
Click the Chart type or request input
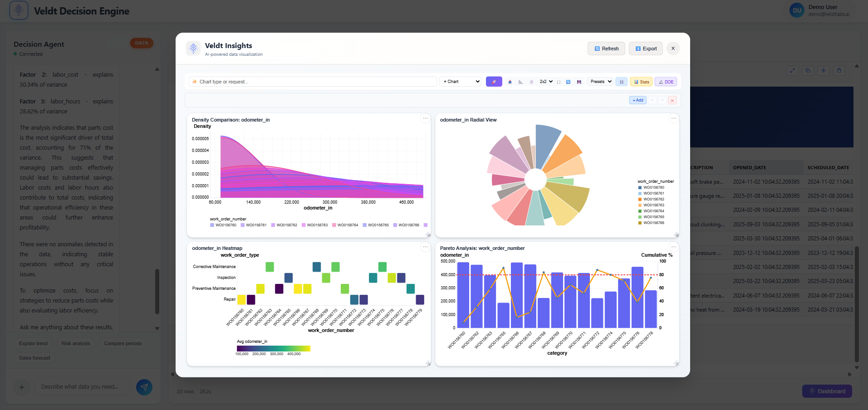pyautogui.click(x=313, y=82)
